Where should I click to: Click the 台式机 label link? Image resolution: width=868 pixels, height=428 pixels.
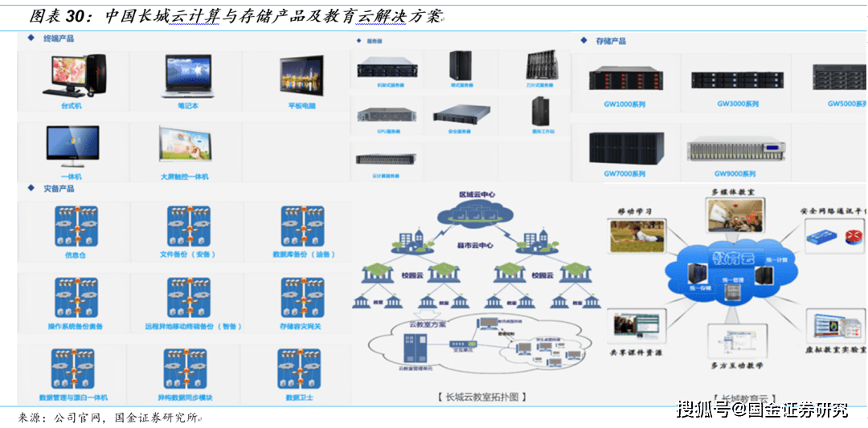(72, 106)
